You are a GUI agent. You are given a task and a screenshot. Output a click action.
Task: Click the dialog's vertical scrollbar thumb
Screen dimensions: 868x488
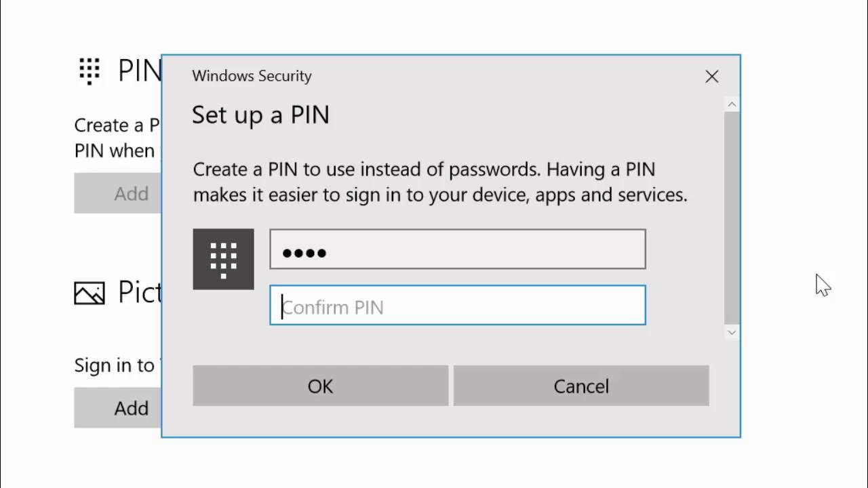click(x=731, y=217)
